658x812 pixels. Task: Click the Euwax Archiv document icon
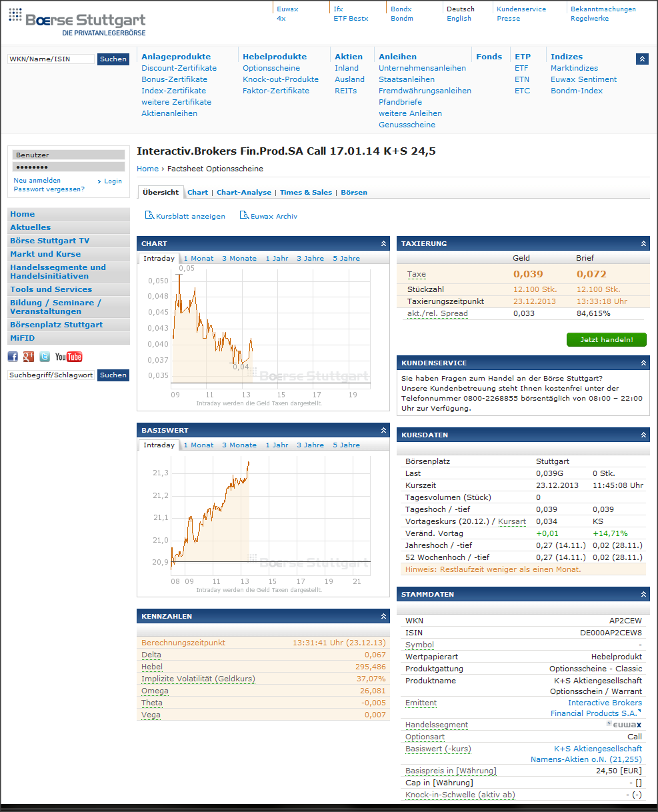pyautogui.click(x=244, y=215)
